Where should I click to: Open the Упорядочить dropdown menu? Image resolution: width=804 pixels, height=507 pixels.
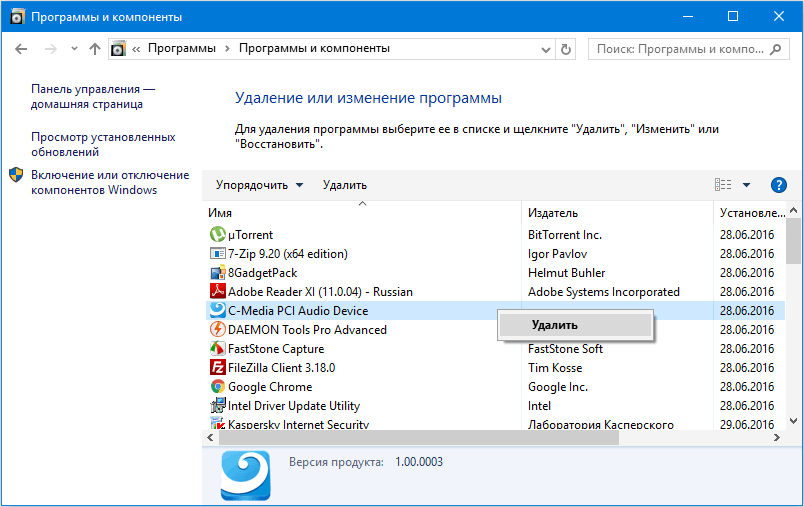click(259, 185)
